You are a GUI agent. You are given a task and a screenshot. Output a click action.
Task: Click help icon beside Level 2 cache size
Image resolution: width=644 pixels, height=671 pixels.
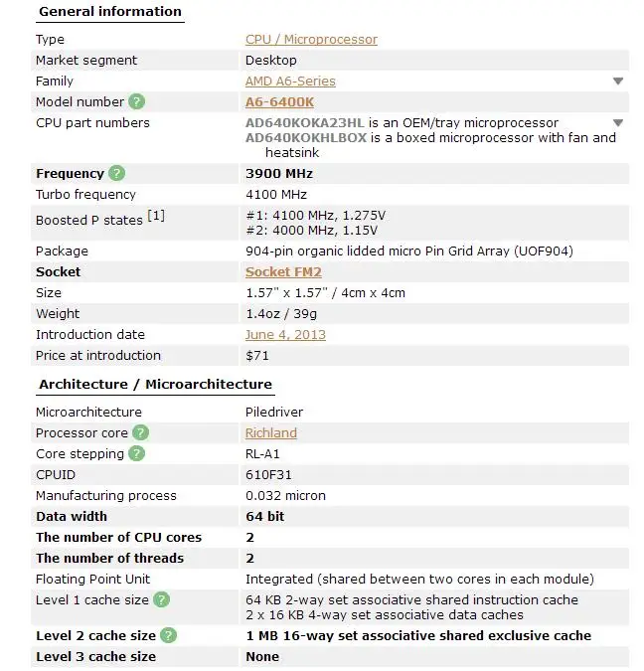(168, 635)
